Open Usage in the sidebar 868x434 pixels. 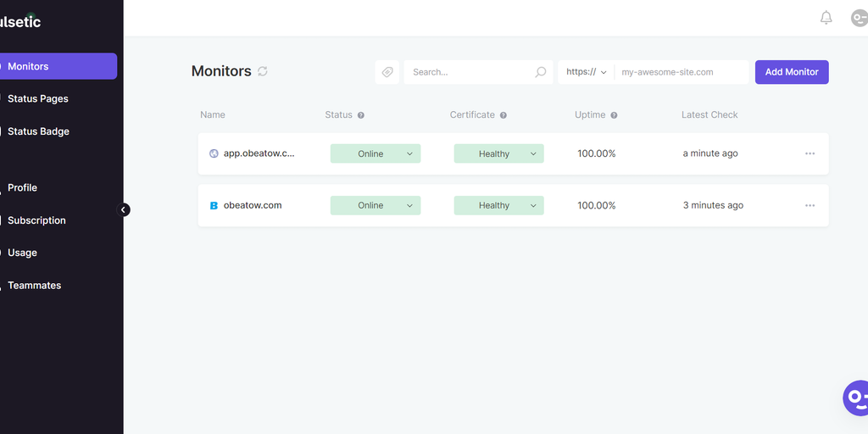click(22, 253)
